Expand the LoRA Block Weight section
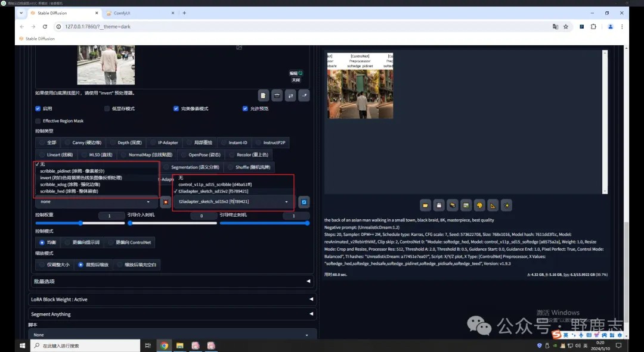 pos(172,300)
